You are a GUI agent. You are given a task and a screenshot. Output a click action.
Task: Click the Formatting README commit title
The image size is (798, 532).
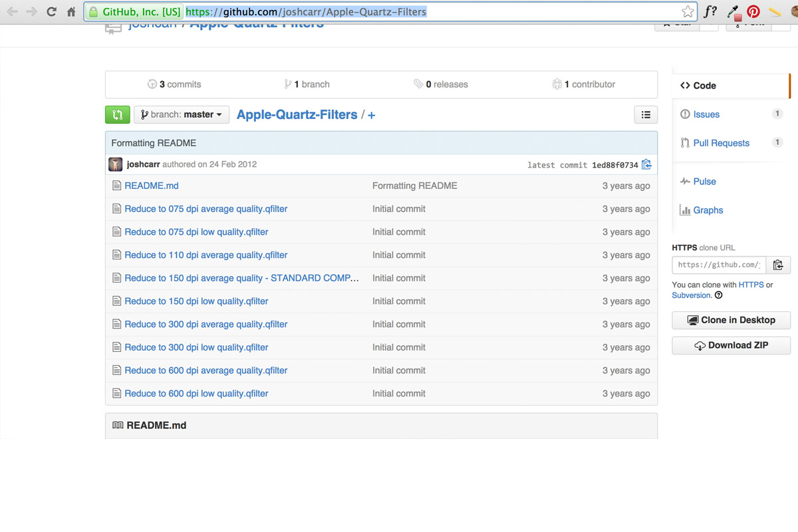154,143
